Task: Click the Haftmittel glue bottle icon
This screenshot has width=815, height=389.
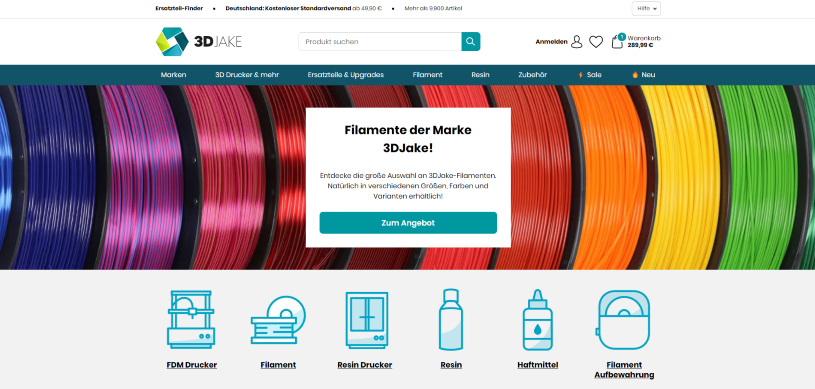Action: (x=538, y=319)
